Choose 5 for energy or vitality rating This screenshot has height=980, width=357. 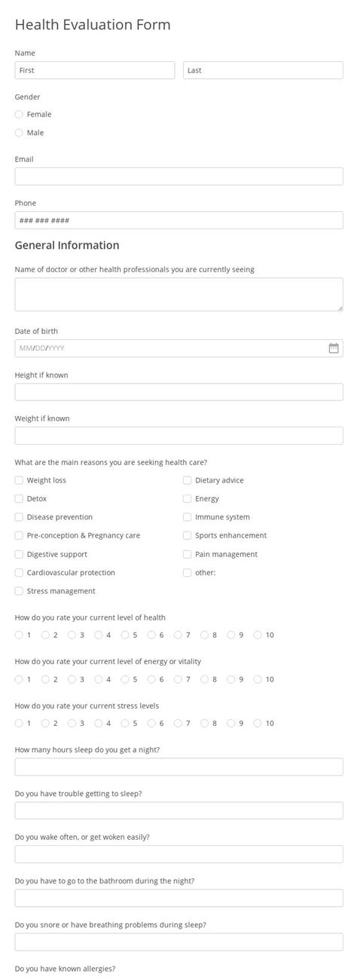pos(125,679)
